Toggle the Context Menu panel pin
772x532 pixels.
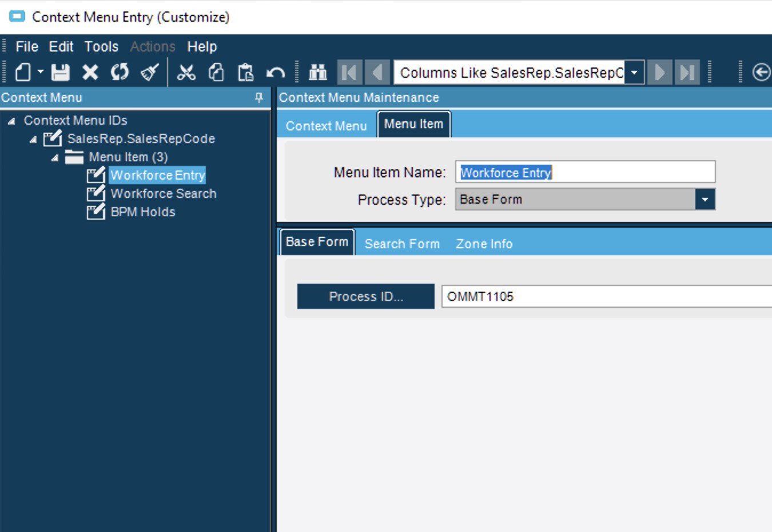pyautogui.click(x=258, y=98)
